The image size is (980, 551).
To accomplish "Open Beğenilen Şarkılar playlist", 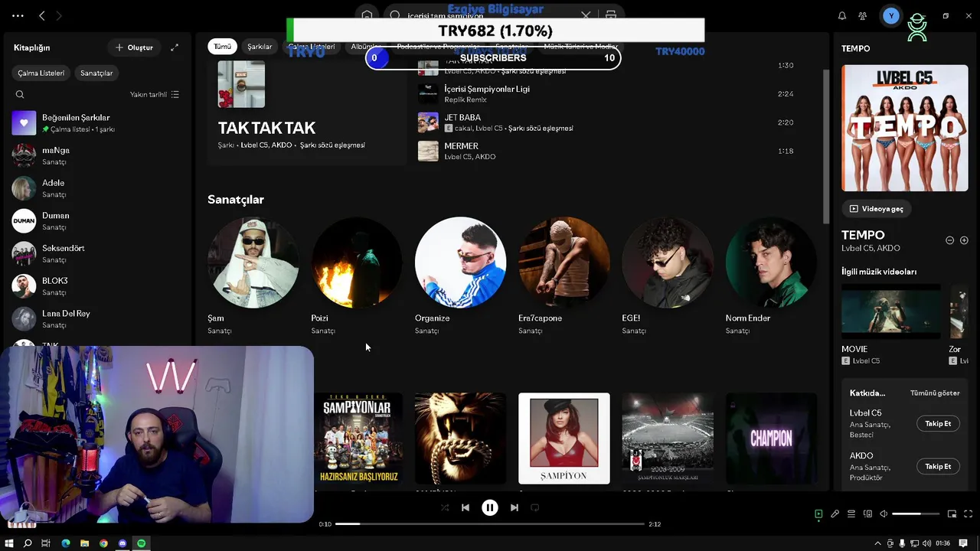I will pos(97,123).
